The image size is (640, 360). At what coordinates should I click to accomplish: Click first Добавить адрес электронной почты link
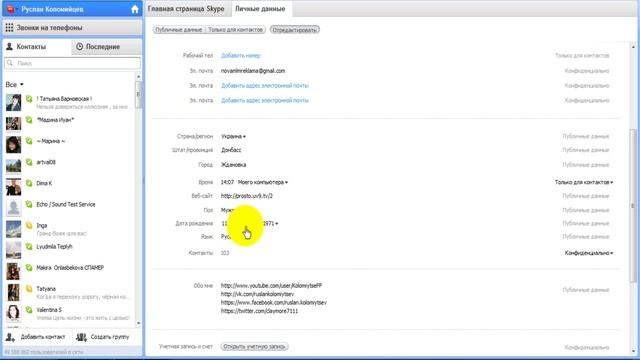pyautogui.click(x=265, y=86)
